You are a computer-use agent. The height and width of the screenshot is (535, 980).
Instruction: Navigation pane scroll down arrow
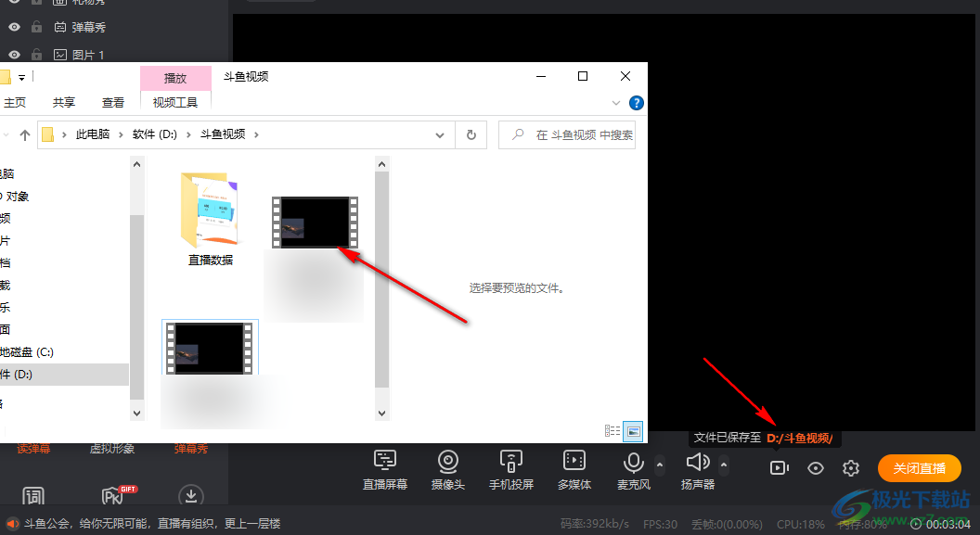[136, 413]
